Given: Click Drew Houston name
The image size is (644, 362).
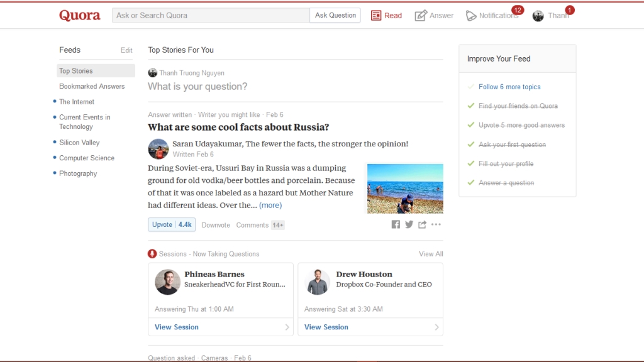Looking at the screenshot, I should coord(364,274).
